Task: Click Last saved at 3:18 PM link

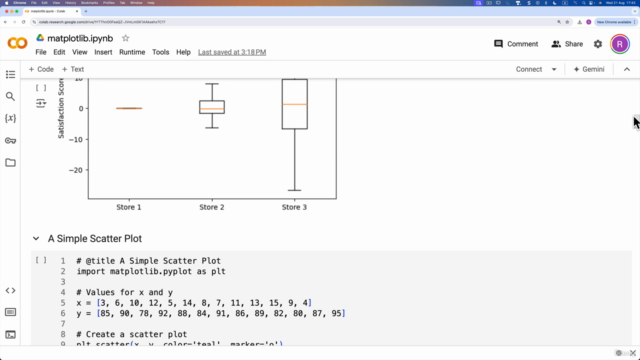Action: pyautogui.click(x=232, y=52)
